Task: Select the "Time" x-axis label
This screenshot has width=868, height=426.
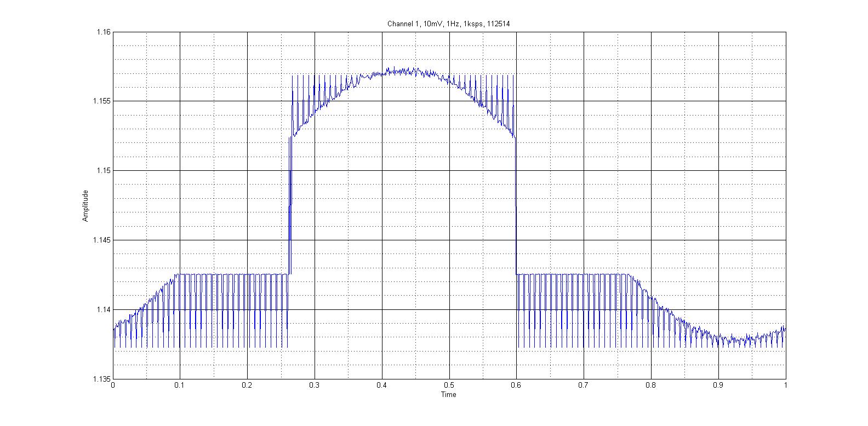Action: click(449, 394)
